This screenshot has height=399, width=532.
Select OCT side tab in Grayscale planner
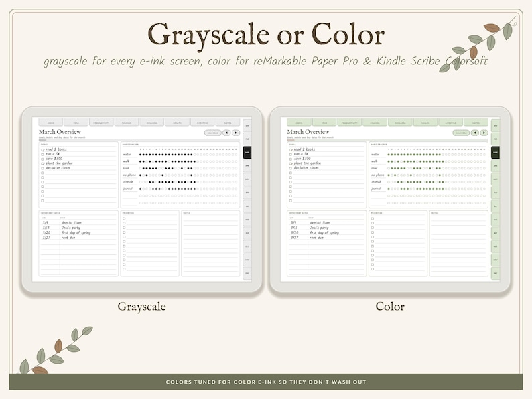click(x=247, y=246)
